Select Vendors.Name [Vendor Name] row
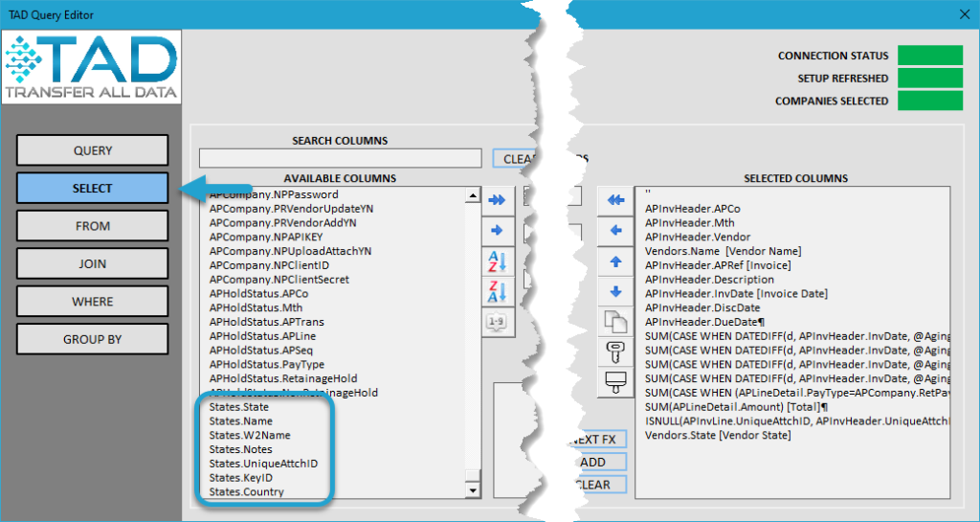 [x=724, y=251]
